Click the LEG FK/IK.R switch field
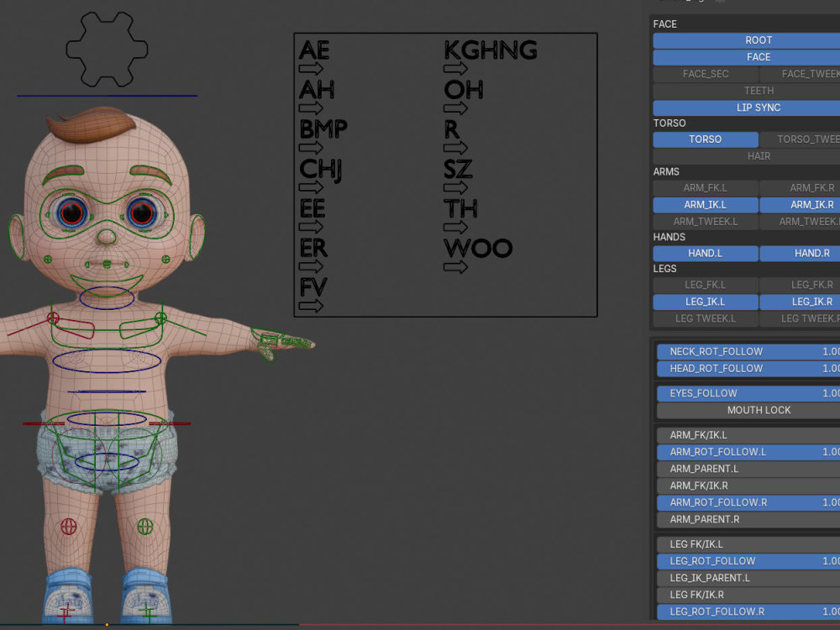The height and width of the screenshot is (630, 840). 748,596
